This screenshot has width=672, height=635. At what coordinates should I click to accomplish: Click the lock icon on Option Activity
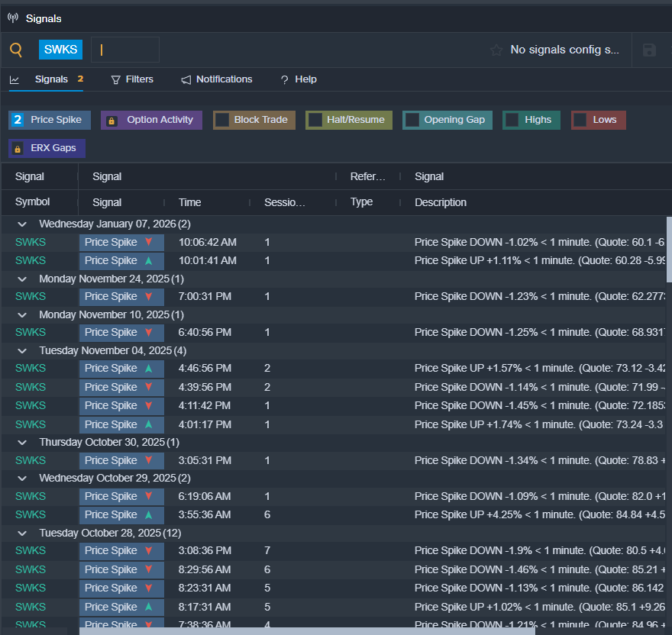111,121
